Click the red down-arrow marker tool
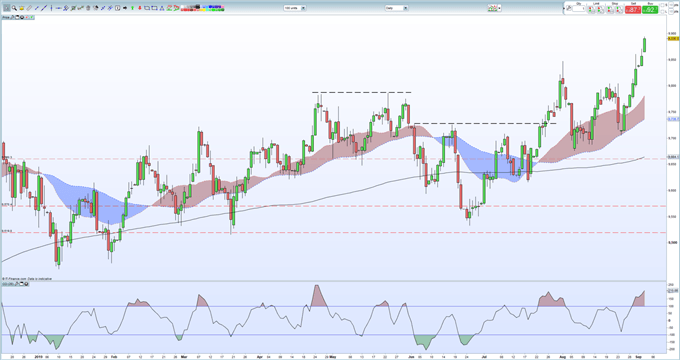This screenshot has width=680, height=360. (x=140, y=8)
